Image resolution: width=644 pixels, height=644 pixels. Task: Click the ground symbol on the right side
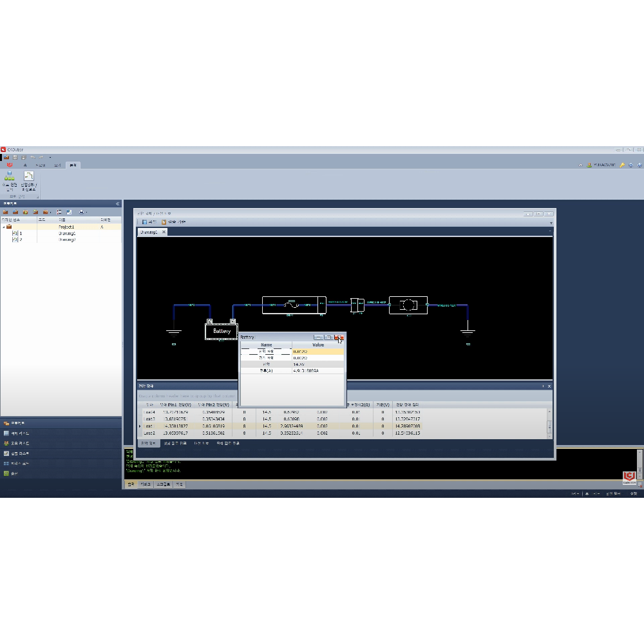click(x=468, y=333)
